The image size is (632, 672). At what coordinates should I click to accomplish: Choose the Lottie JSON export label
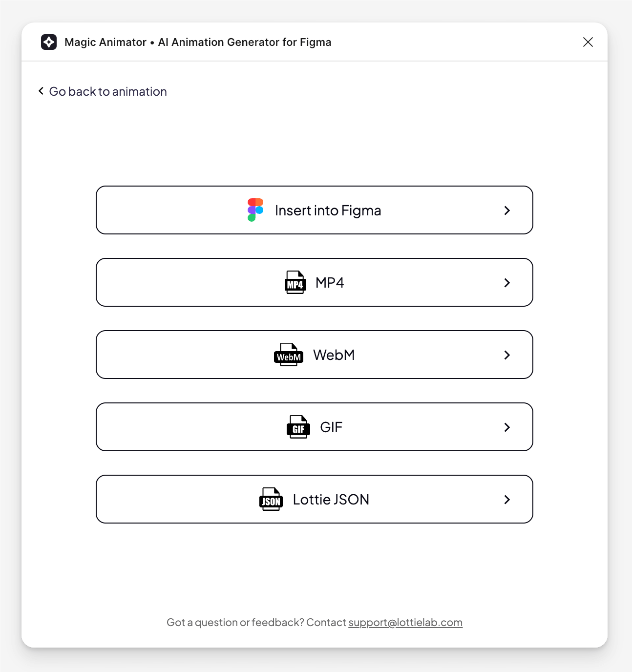[331, 500]
